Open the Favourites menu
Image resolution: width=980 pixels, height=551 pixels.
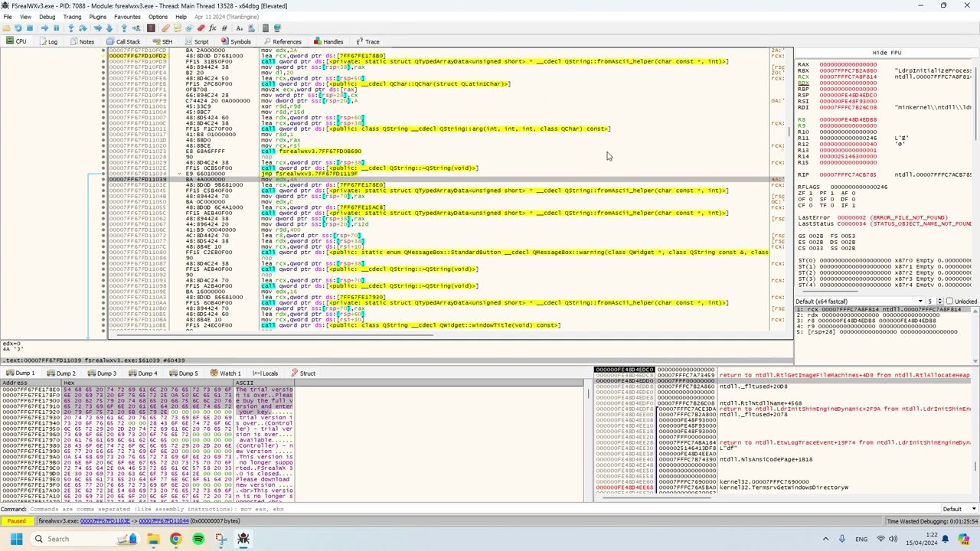click(x=127, y=17)
